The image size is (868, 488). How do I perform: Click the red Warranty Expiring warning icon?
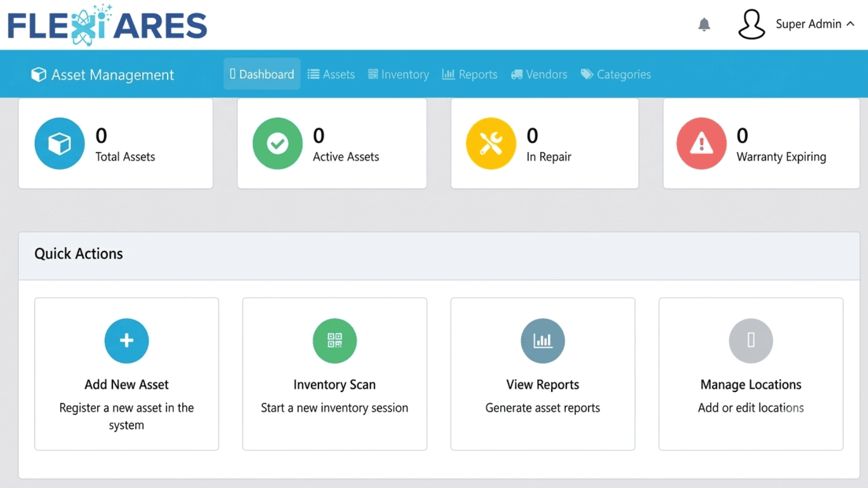pyautogui.click(x=701, y=144)
